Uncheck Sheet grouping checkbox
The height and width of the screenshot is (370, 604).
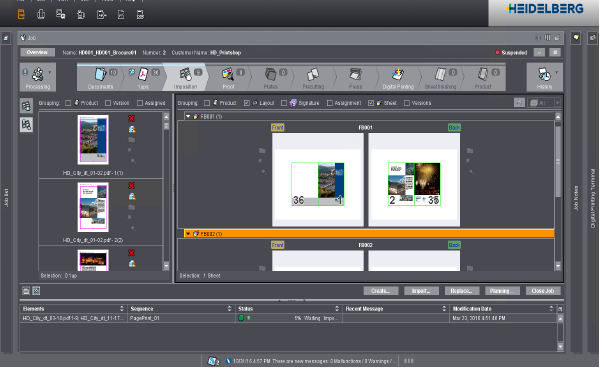[371, 103]
